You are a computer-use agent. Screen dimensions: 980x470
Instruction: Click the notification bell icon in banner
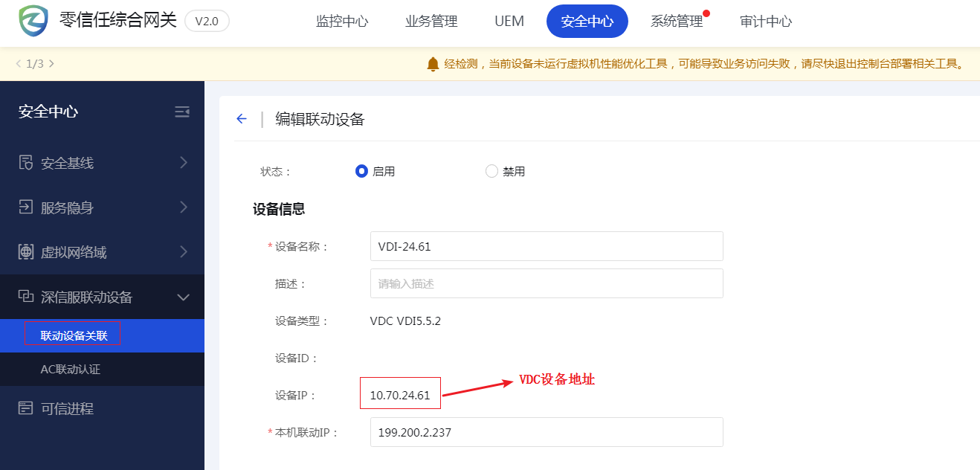[x=433, y=65]
